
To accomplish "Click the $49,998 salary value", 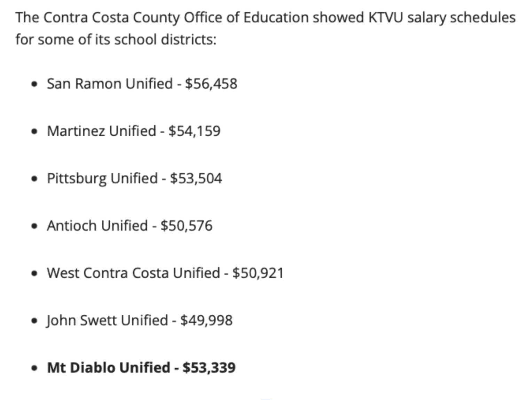I will pyautogui.click(x=206, y=320).
